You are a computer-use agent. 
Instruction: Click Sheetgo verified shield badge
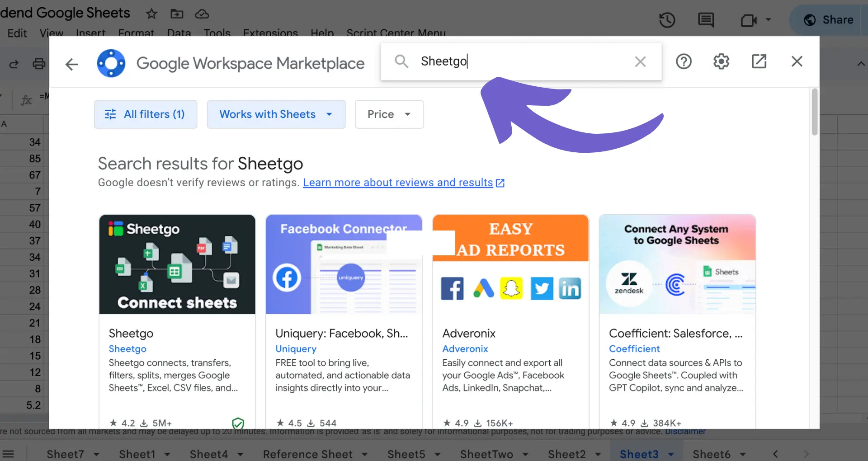[238, 423]
